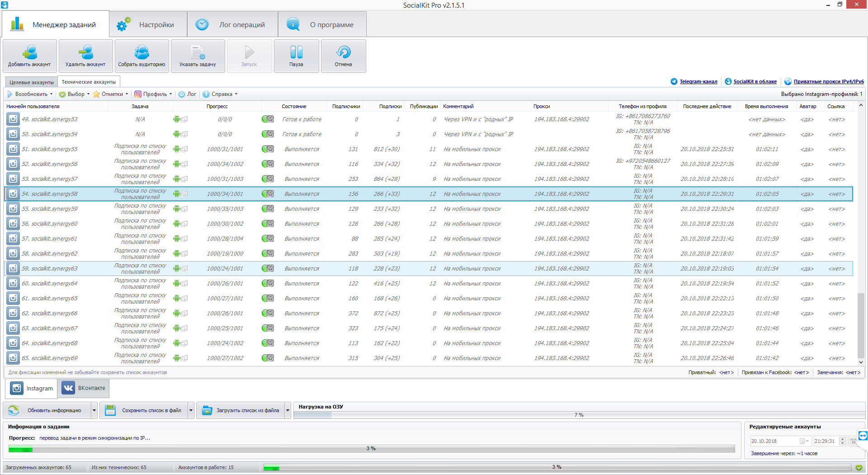Expand the Load list from file dropdown arrow
This screenshot has height=475, width=868.
(x=288, y=410)
